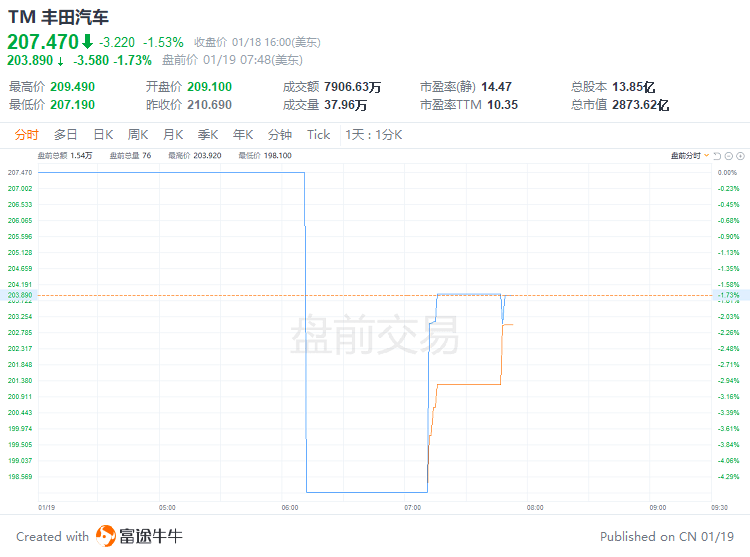Click the 盘前价 01/19 07:48 timestamp
This screenshot has height=557, width=750.
(232, 60)
